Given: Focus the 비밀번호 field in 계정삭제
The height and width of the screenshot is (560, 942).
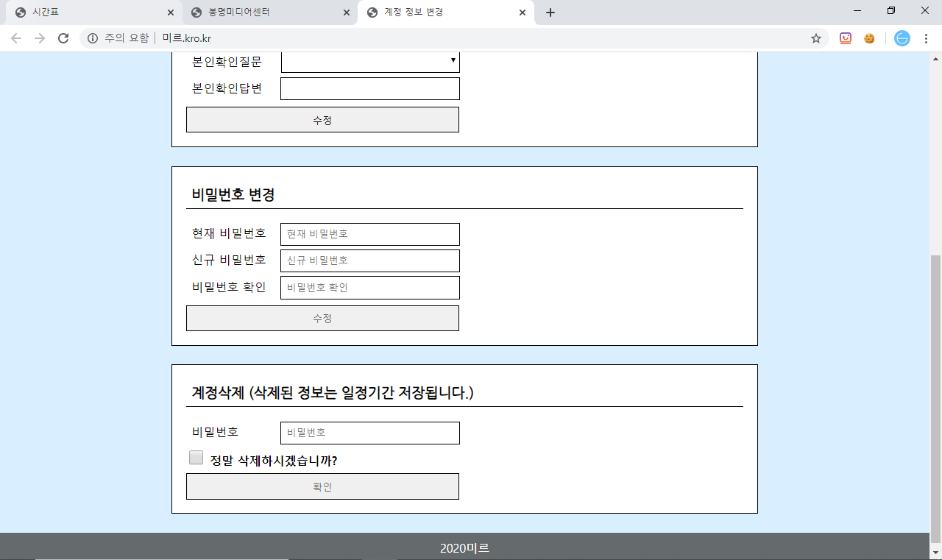Looking at the screenshot, I should point(370,433).
